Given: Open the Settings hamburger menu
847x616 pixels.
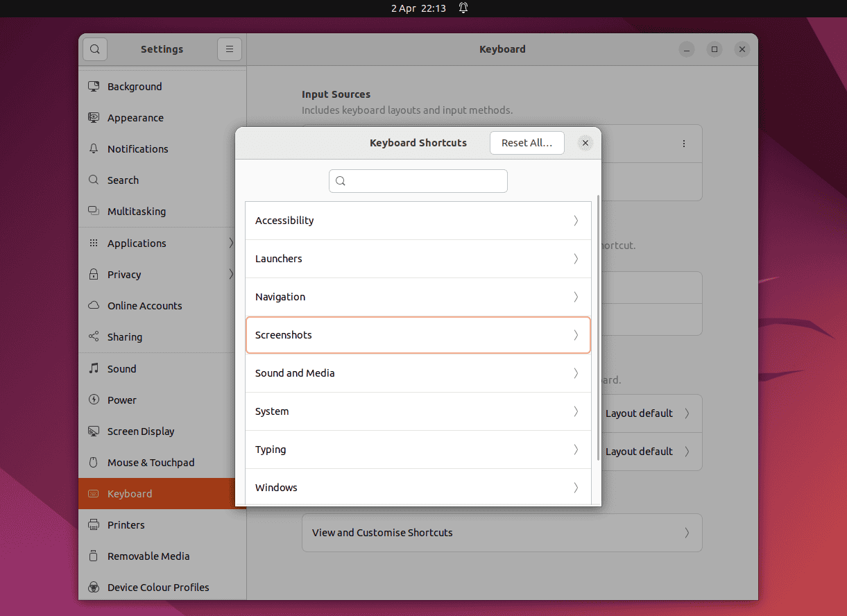Looking at the screenshot, I should coord(229,49).
